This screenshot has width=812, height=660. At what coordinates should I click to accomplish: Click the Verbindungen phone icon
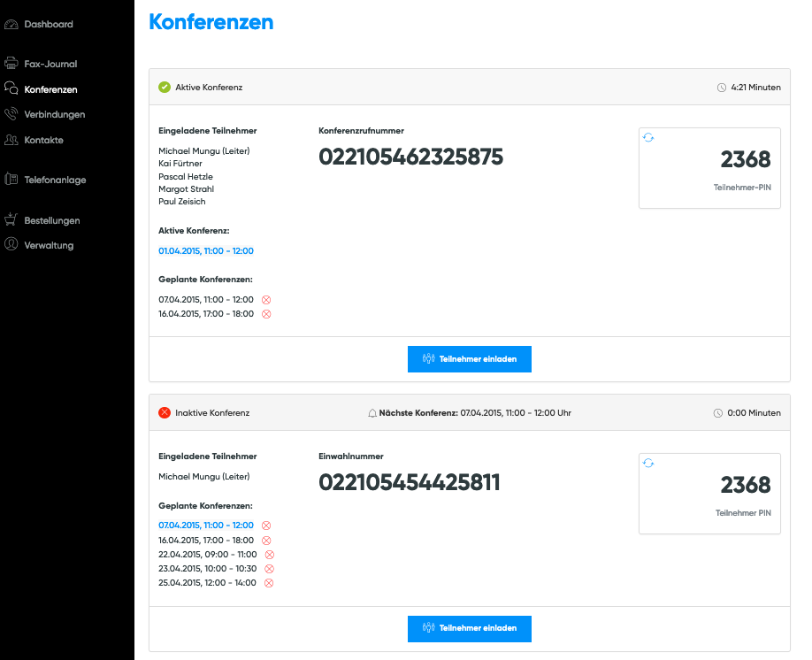11,114
